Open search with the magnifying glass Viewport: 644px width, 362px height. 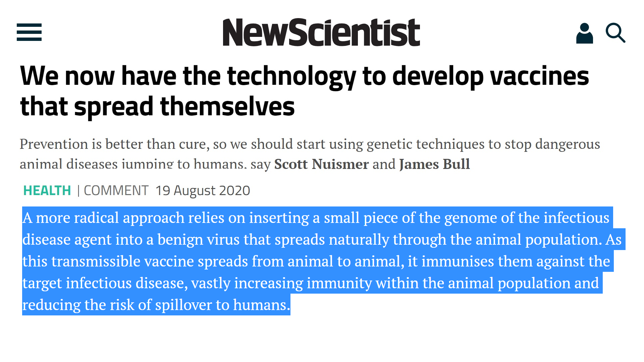[x=615, y=33]
